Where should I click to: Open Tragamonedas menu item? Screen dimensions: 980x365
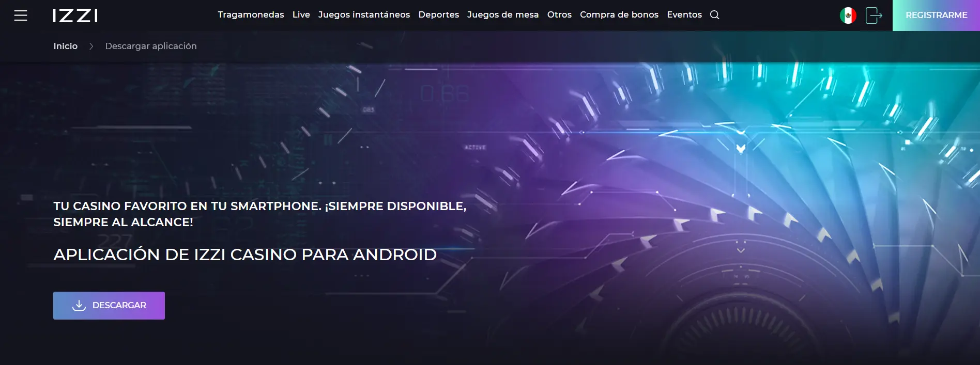(251, 15)
